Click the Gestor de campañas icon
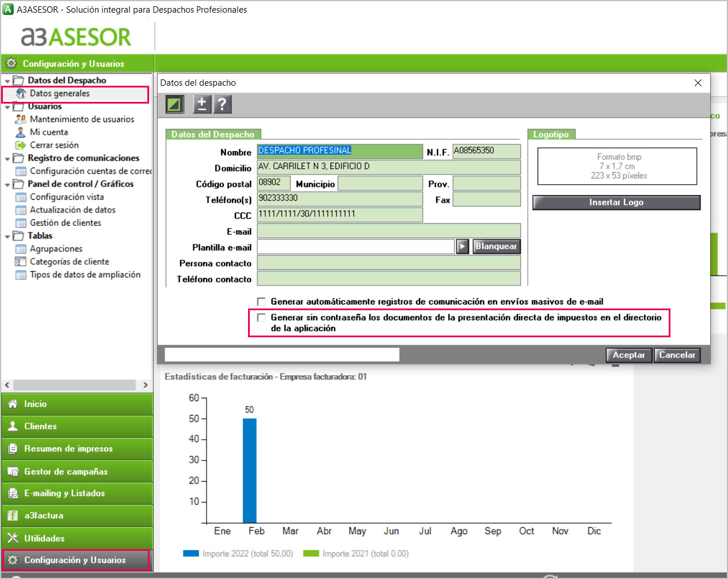 pos(13,471)
